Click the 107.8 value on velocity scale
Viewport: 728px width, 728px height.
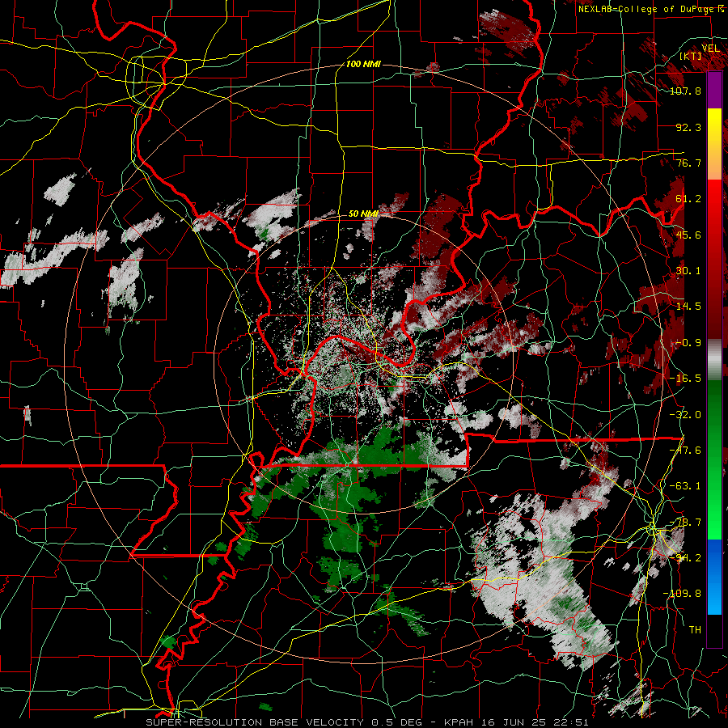click(685, 91)
